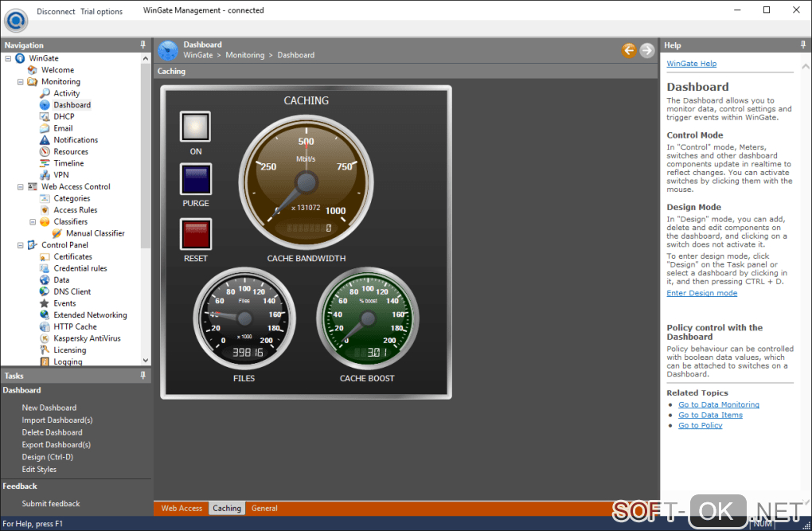Click the Dashboard header globe icon
Screen dimensions: 812x531
click(167, 50)
